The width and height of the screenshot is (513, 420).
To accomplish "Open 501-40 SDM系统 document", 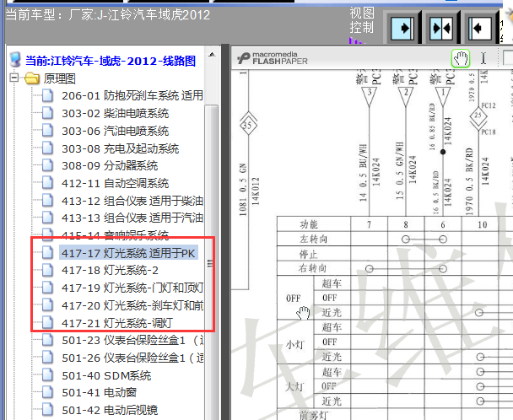I will pyautogui.click(x=106, y=375).
